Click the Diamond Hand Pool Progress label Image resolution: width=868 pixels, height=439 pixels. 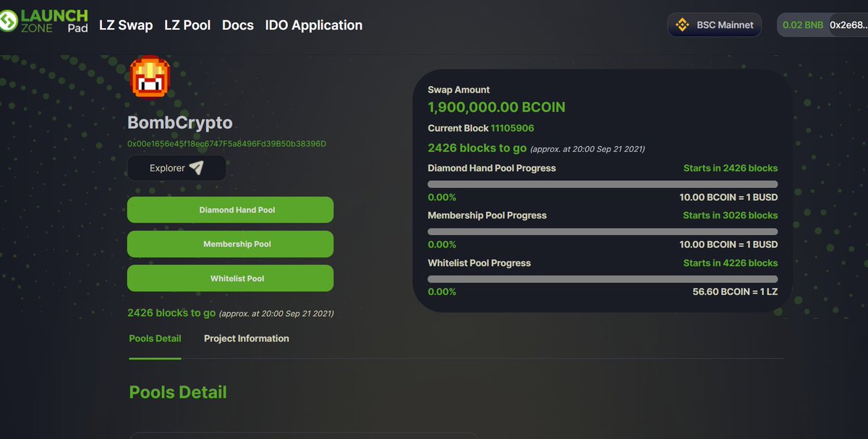(492, 168)
